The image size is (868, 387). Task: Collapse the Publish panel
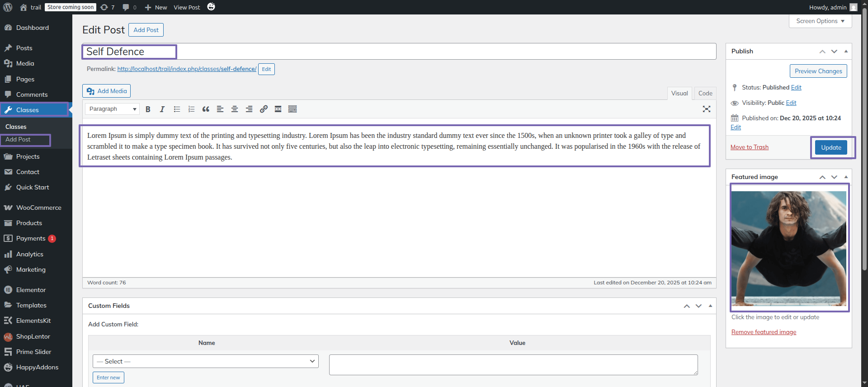click(846, 51)
